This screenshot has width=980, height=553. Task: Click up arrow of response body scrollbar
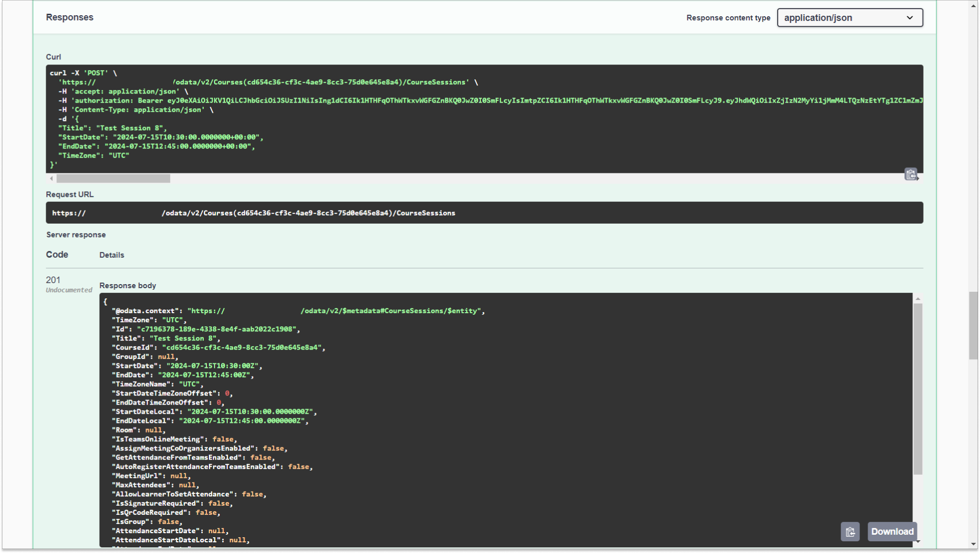(x=918, y=299)
